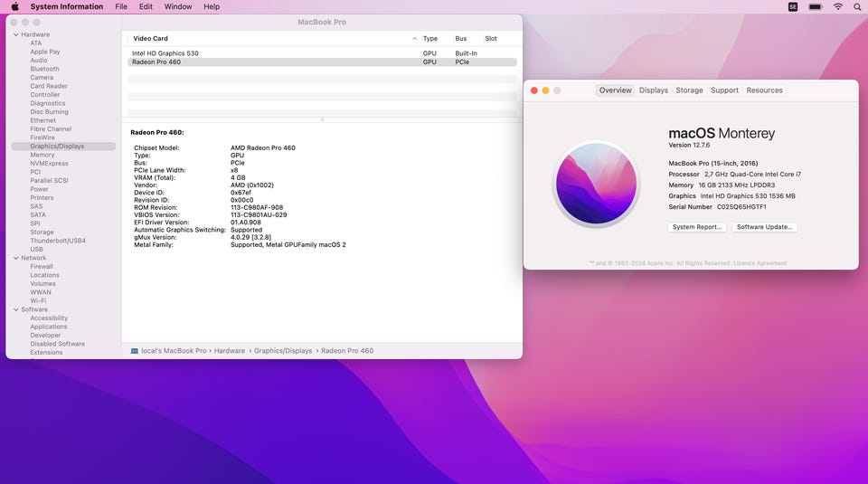Click the Software Update button

pos(765,227)
